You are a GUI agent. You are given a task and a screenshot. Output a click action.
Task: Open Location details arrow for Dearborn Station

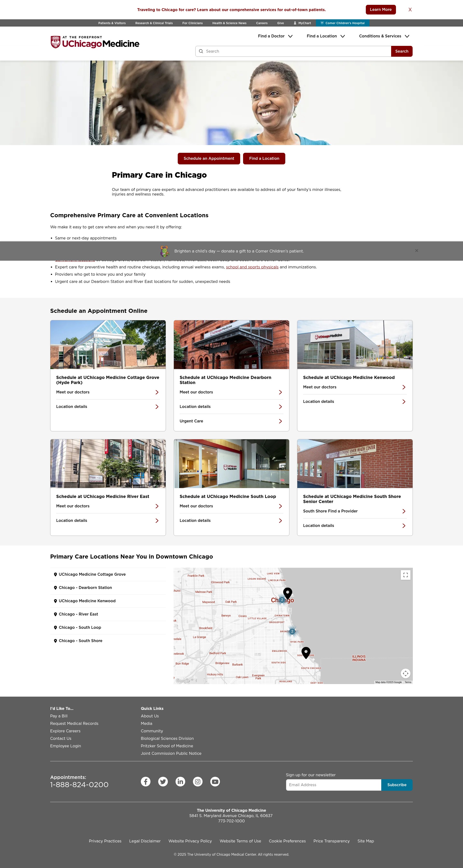click(280, 407)
